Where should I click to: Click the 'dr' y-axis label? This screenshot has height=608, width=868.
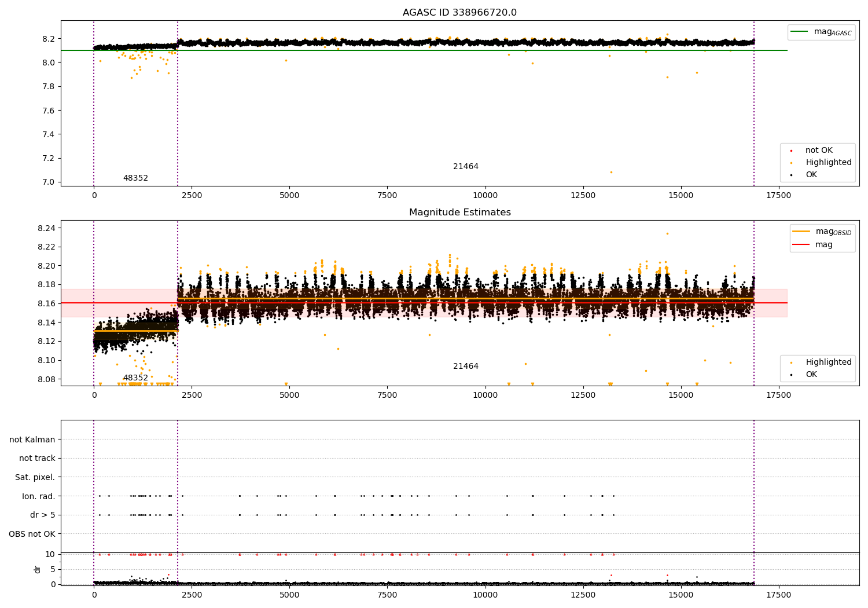tap(37, 570)
